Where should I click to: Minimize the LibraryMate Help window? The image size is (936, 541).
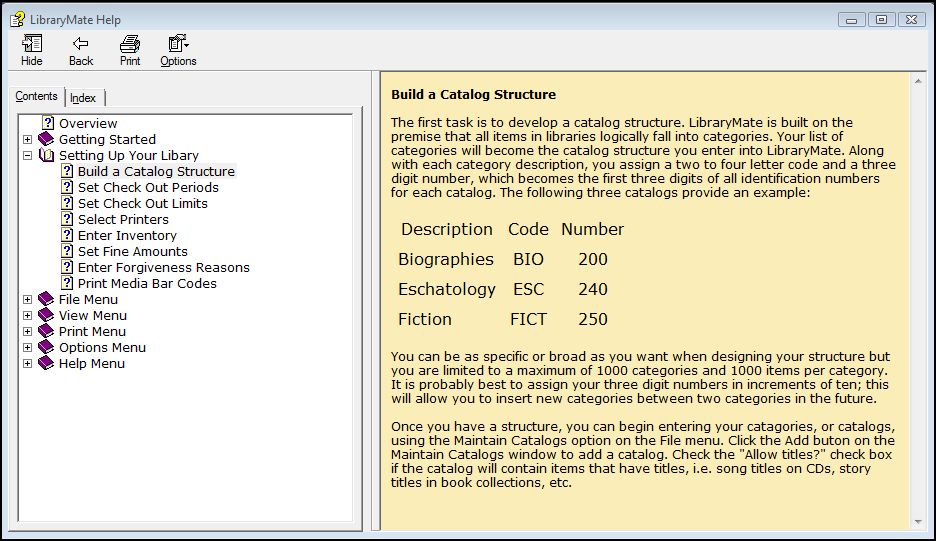pos(852,20)
